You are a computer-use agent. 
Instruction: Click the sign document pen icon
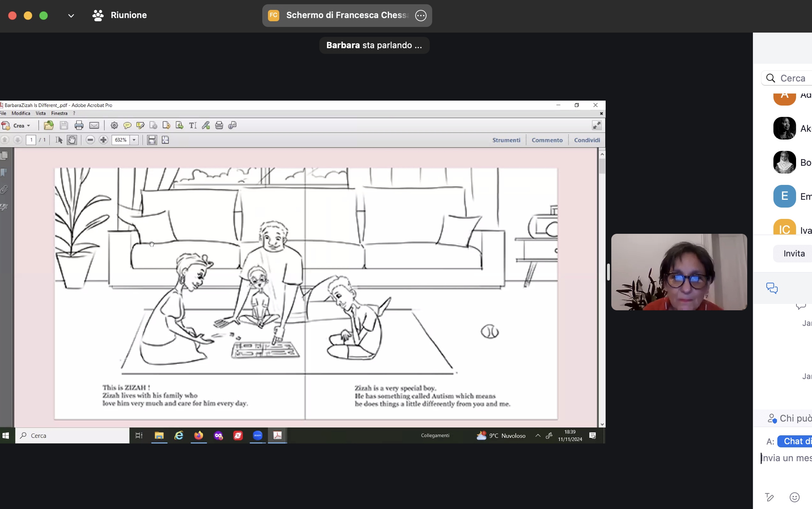206,125
